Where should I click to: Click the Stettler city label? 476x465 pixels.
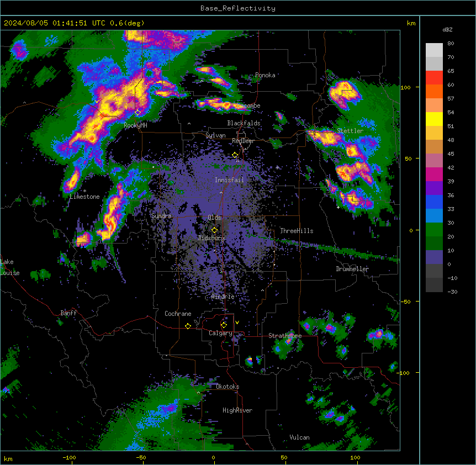pos(350,131)
